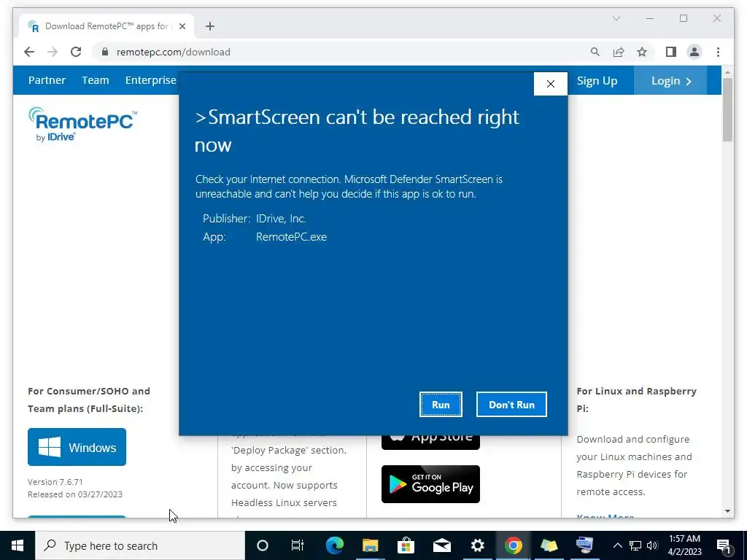The image size is (747, 560).
Task: Open the folder-stack icon beside Chrome on taskbar
Action: [549, 545]
